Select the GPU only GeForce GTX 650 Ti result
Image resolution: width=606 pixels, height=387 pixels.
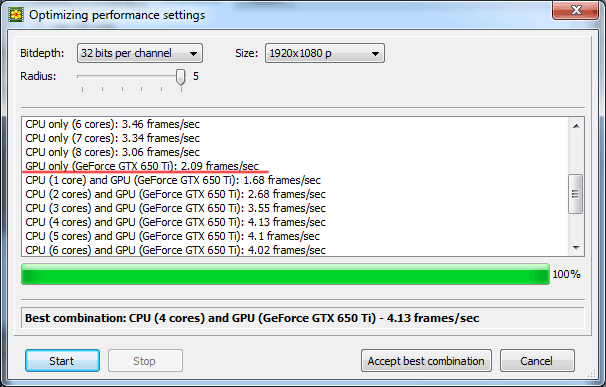coord(142,166)
